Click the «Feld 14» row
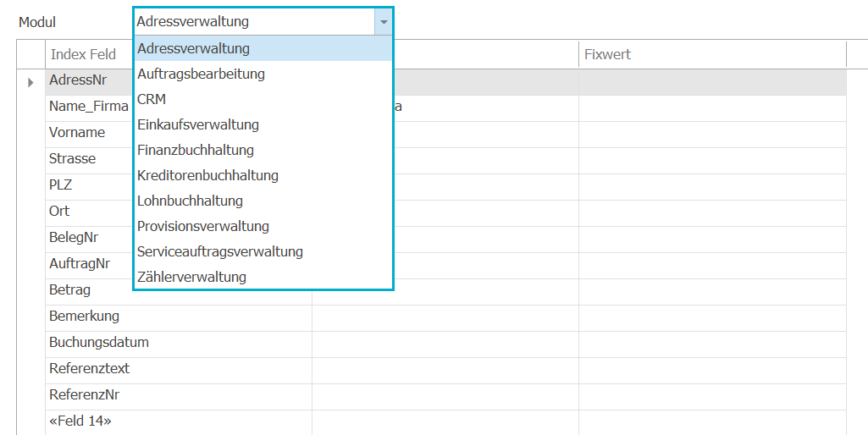868x435 pixels. click(445, 421)
